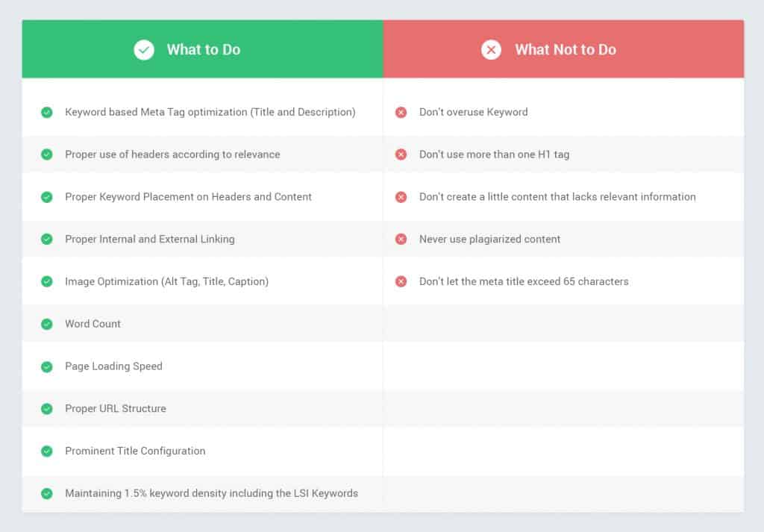This screenshot has width=764, height=532.
Task: Click the green check beside keyword density row
Action: click(x=47, y=493)
